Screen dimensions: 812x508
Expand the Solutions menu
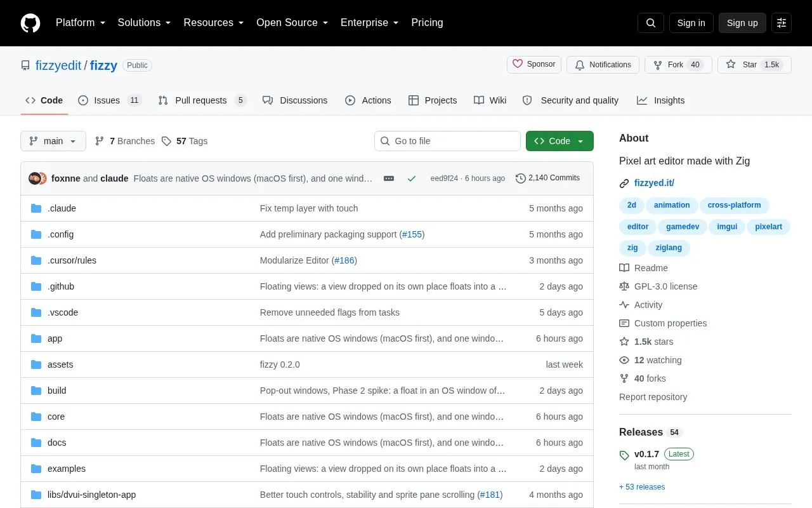coord(145,23)
